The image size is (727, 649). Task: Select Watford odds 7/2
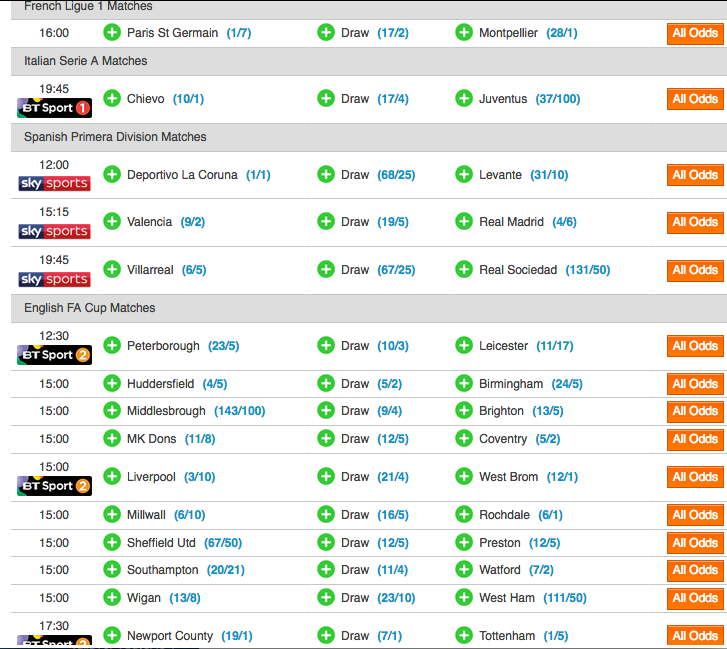[x=542, y=570]
